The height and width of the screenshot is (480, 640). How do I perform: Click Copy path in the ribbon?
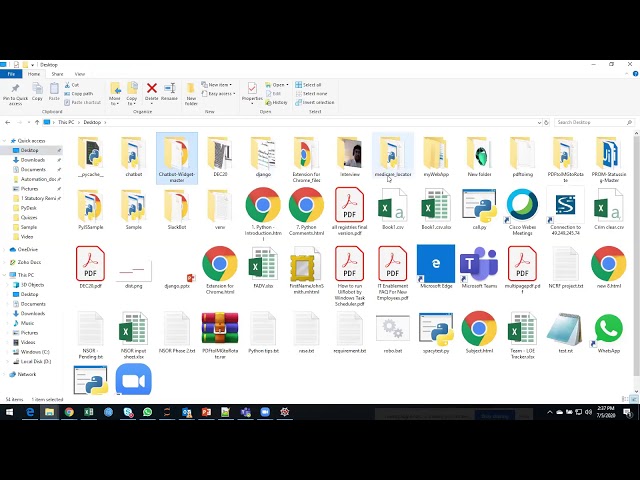(x=79, y=93)
